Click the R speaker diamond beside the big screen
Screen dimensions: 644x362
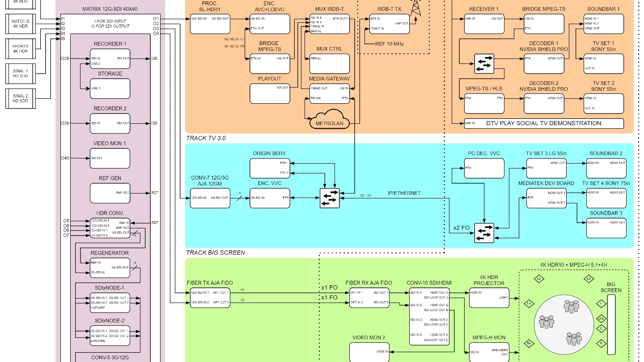point(602,343)
